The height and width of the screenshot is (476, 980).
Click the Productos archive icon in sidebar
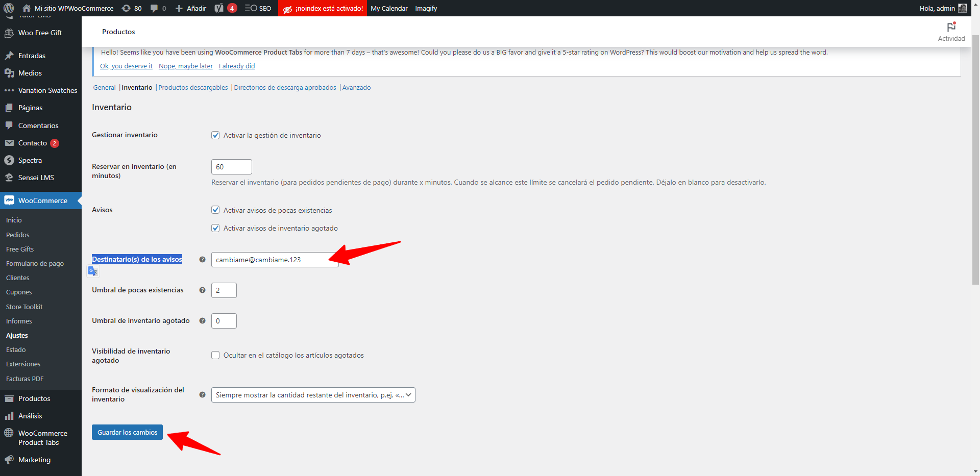click(9, 398)
